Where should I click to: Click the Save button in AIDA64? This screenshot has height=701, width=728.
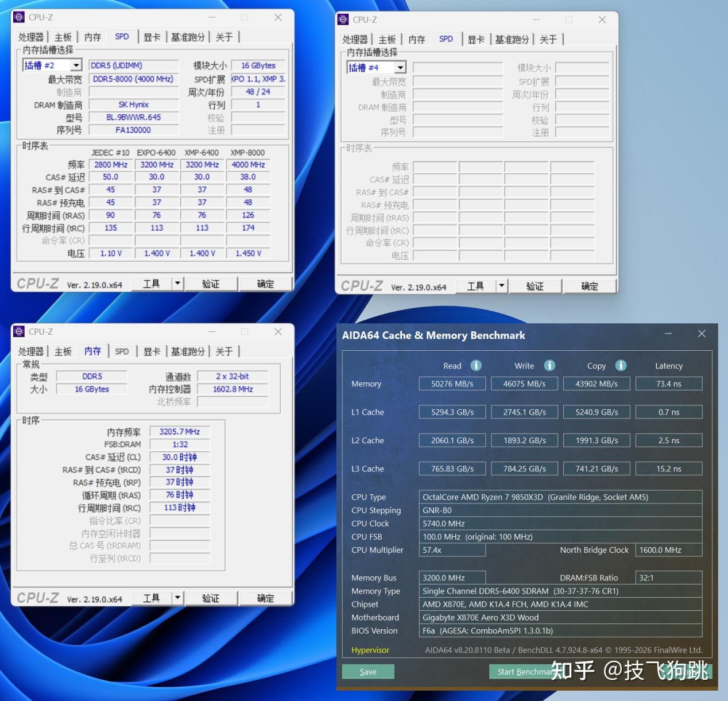point(368,672)
